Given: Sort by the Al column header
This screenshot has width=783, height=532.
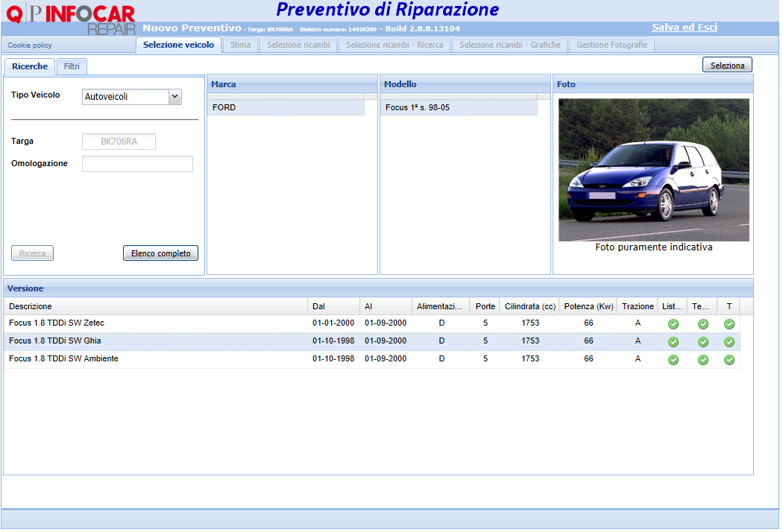Looking at the screenshot, I should tap(386, 306).
